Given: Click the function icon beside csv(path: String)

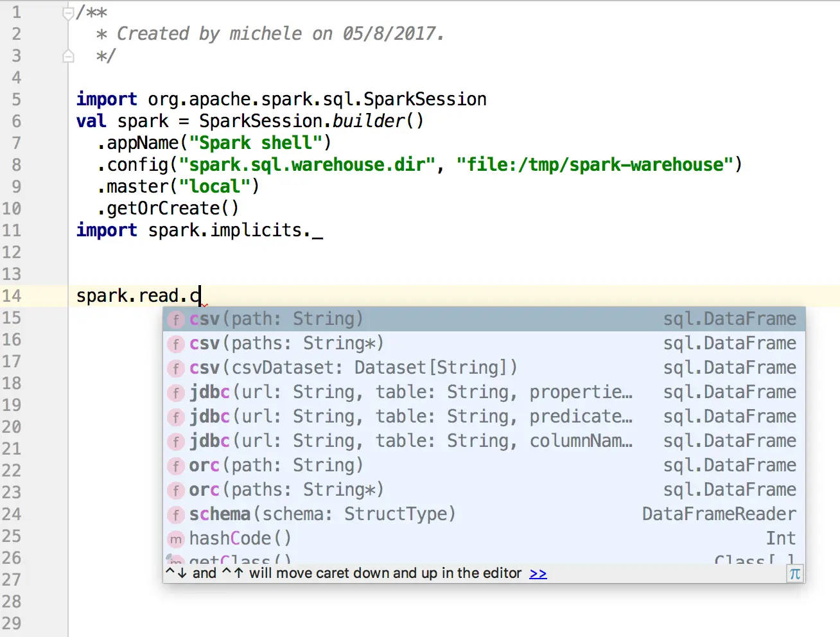Looking at the screenshot, I should tap(175, 319).
